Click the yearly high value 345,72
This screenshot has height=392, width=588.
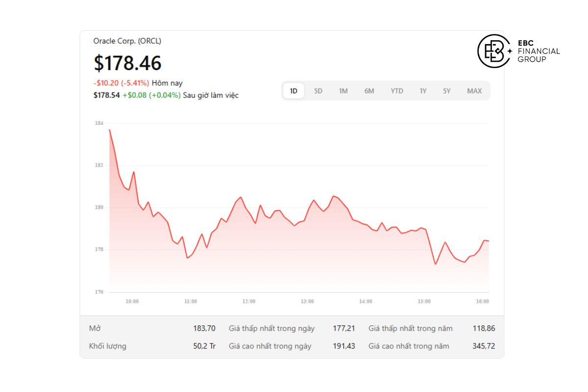coord(484,346)
